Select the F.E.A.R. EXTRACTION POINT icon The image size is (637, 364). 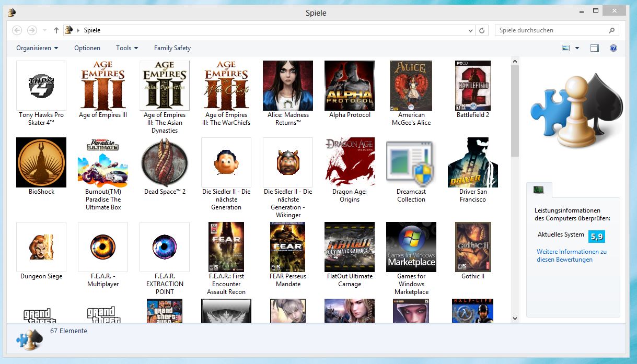[x=165, y=246]
